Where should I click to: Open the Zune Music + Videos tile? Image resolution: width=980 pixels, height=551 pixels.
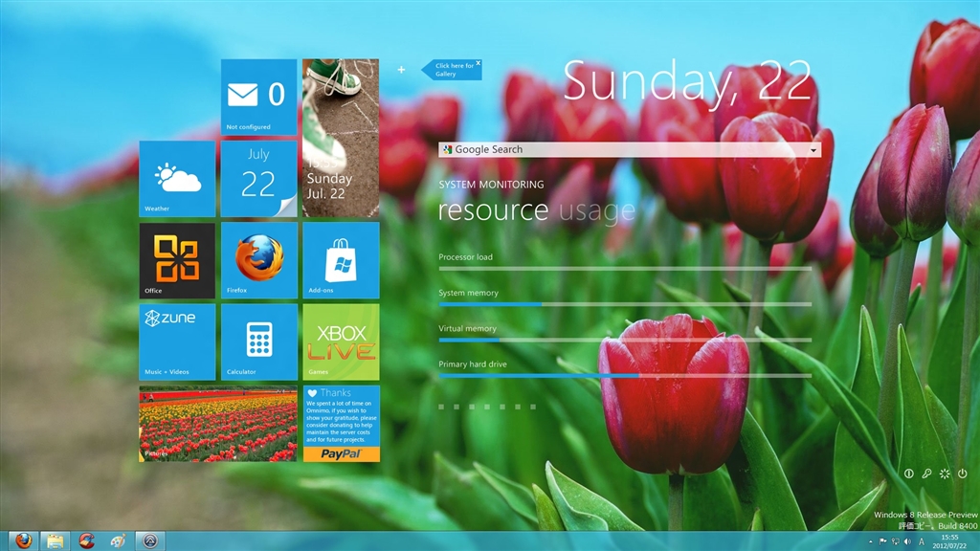pyautogui.click(x=177, y=342)
